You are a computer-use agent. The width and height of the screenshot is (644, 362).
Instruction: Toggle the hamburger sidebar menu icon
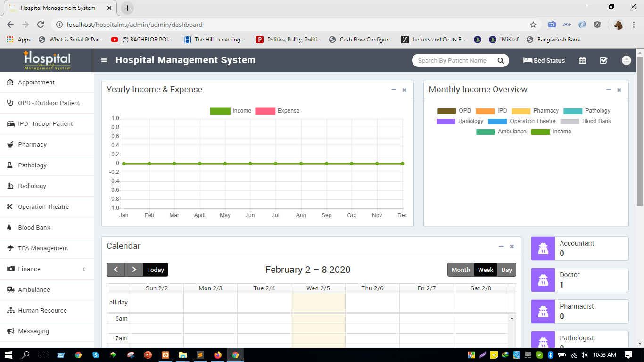pyautogui.click(x=104, y=60)
